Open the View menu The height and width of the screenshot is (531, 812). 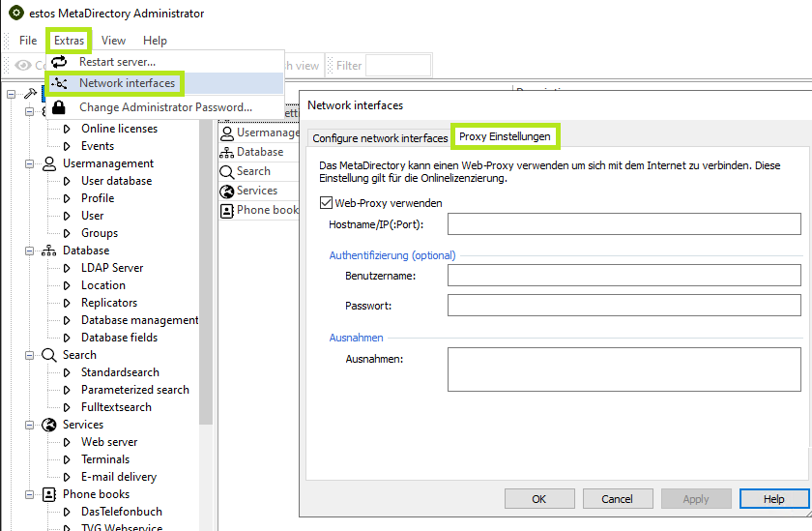[113, 41]
